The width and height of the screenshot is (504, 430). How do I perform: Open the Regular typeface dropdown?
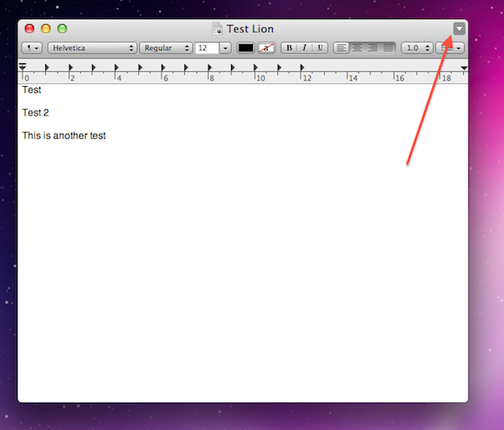click(166, 48)
